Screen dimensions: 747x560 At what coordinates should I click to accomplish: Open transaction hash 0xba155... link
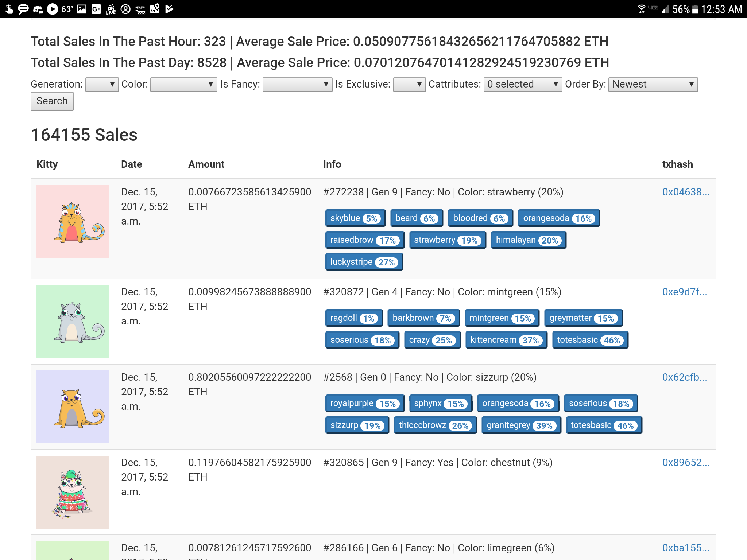[x=686, y=548]
